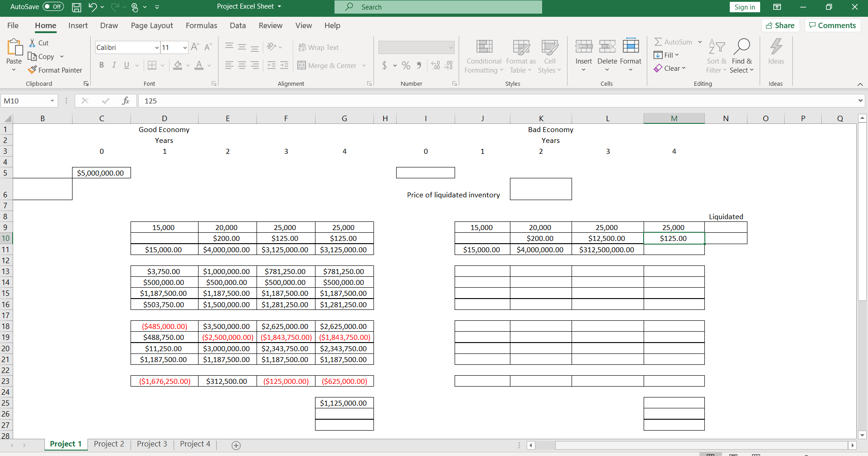Toggle Italic formatting

coord(114,65)
